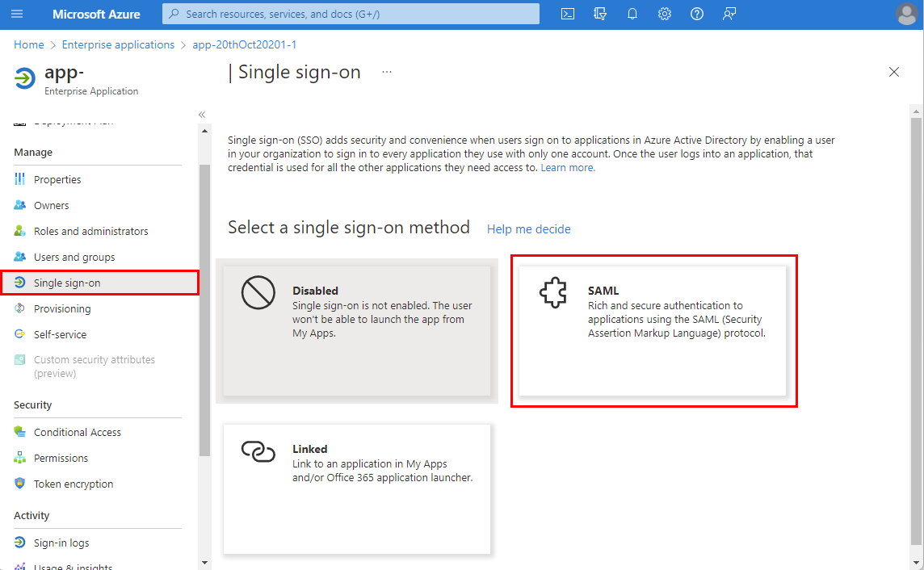Viewport: 924px width, 570px height.
Task: Click the Single sign-on sidebar icon
Action: pyautogui.click(x=20, y=283)
